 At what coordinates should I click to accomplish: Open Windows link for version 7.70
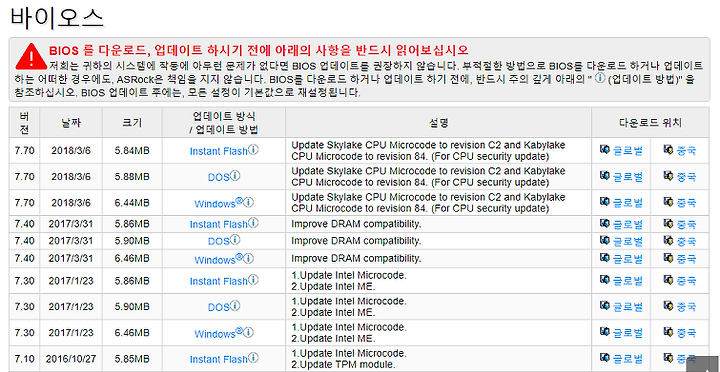click(215, 204)
